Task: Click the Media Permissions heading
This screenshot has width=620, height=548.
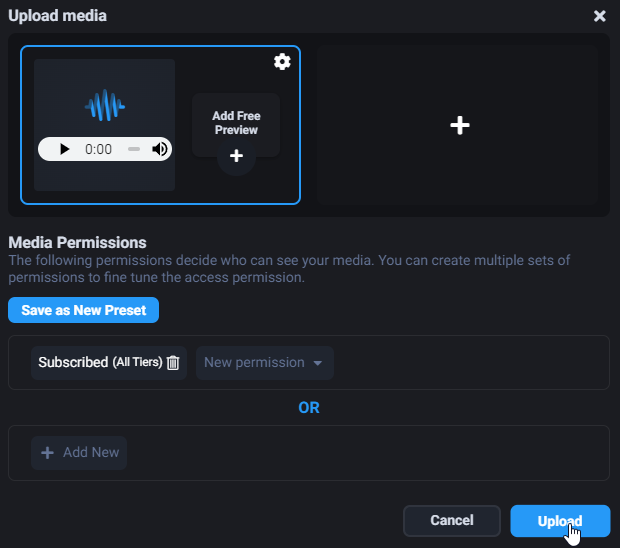Action: pos(77,242)
